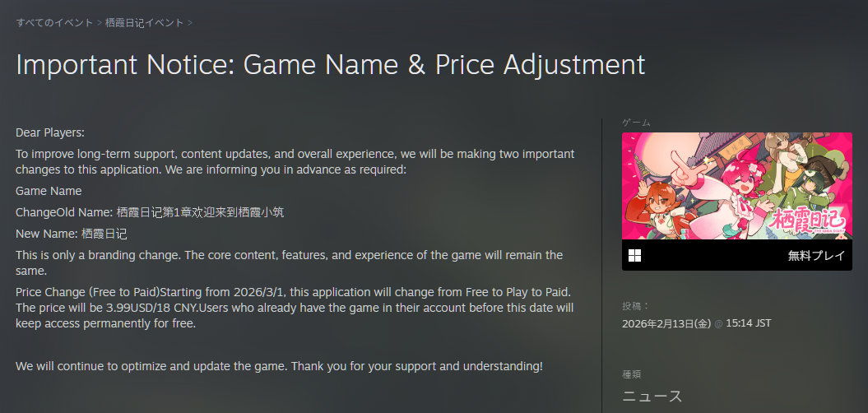The width and height of the screenshot is (868, 413).
Task: Select the ニュース event type
Action: click(652, 396)
